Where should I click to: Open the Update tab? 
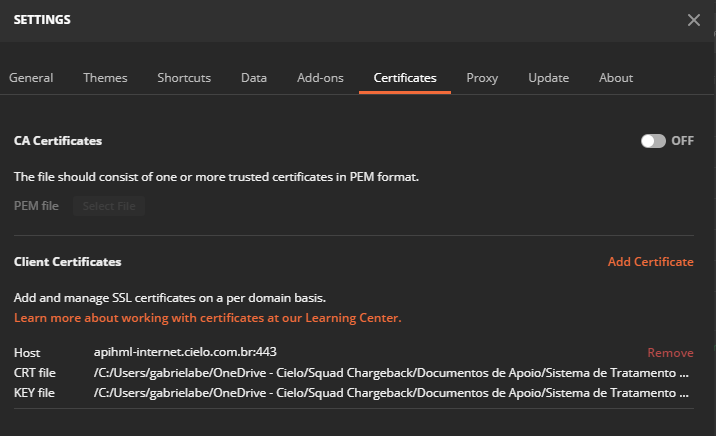548,78
